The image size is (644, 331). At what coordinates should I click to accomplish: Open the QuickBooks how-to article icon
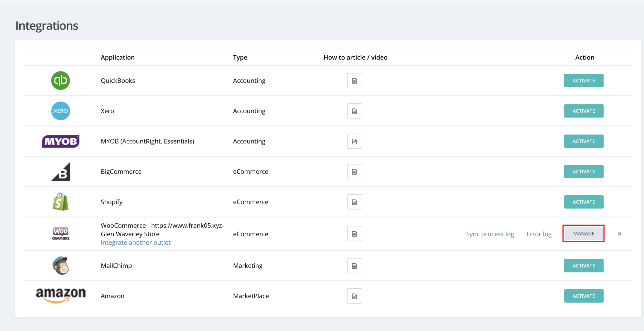point(355,81)
